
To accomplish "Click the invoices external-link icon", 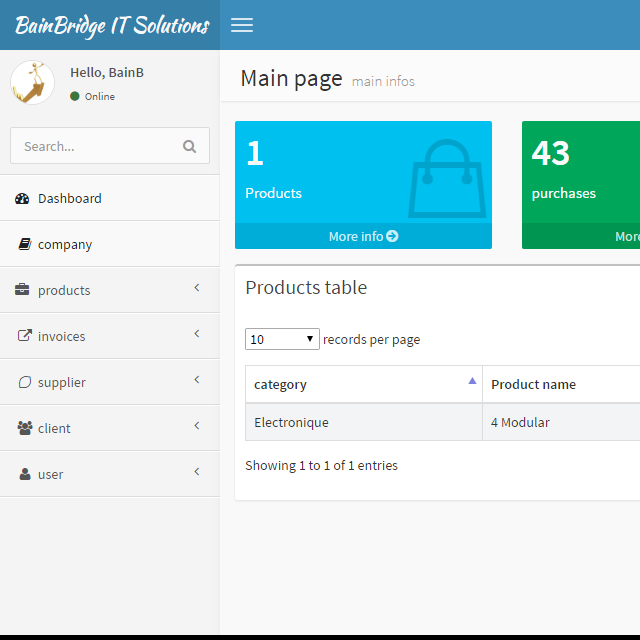I will coord(24,336).
